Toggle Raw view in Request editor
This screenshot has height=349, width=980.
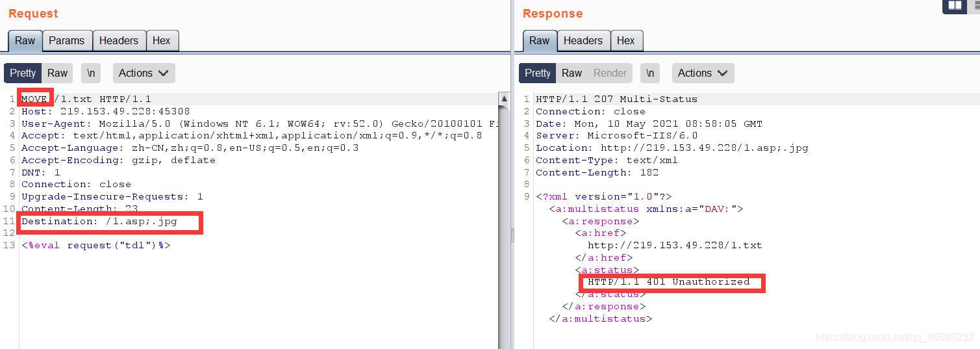coord(58,73)
